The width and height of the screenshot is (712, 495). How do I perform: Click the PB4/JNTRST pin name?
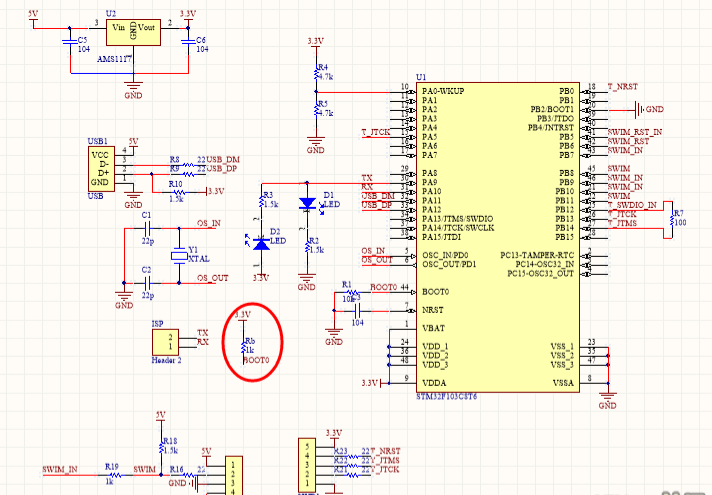coord(551,128)
